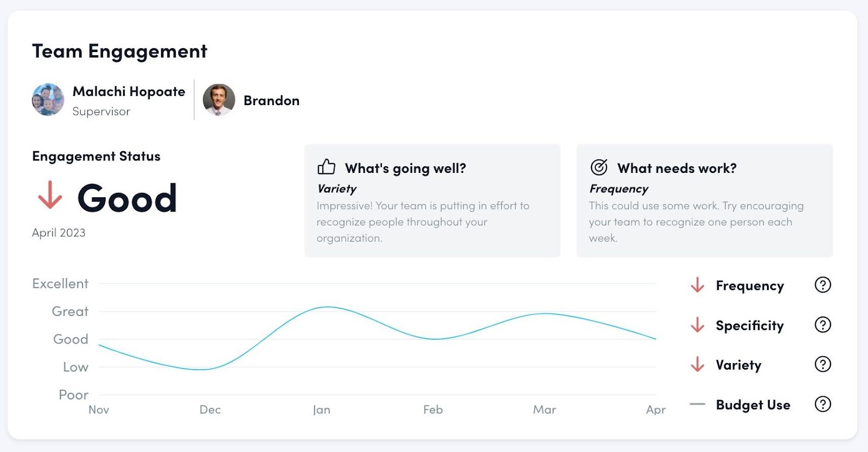Click the Jan peak on the engagement line
Viewport: 868px width, 452px height.
click(x=327, y=307)
